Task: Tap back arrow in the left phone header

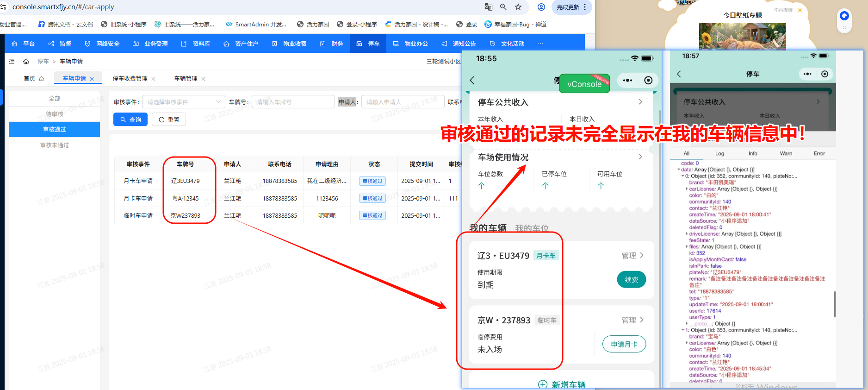Action: (472, 81)
